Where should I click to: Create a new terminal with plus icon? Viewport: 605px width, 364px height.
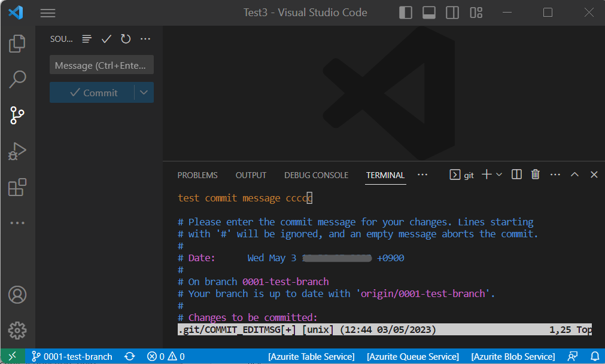487,175
